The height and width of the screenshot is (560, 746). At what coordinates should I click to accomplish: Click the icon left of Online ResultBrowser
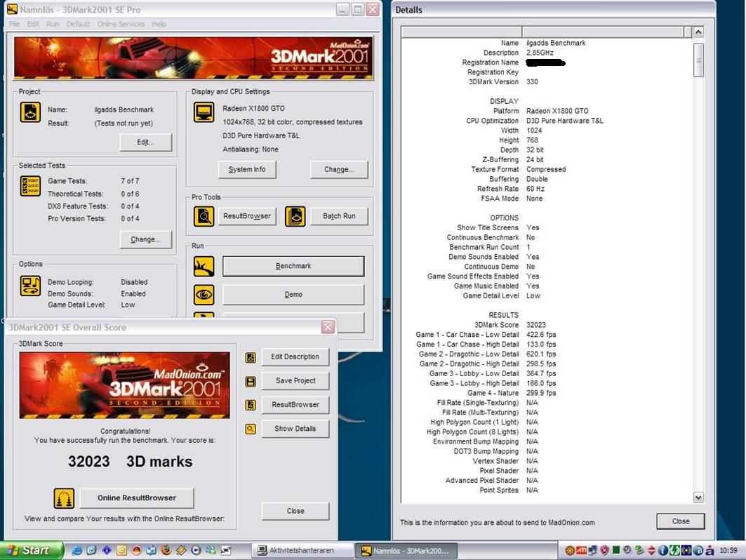(64, 498)
